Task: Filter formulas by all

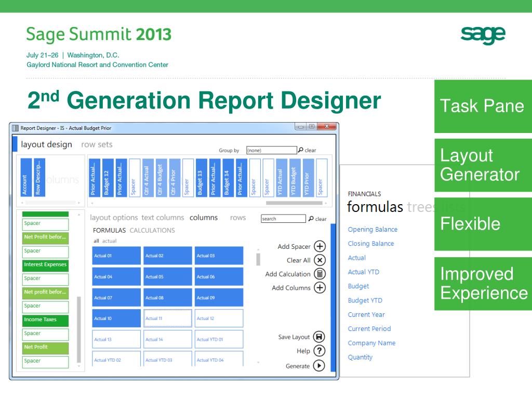Action: click(96, 241)
